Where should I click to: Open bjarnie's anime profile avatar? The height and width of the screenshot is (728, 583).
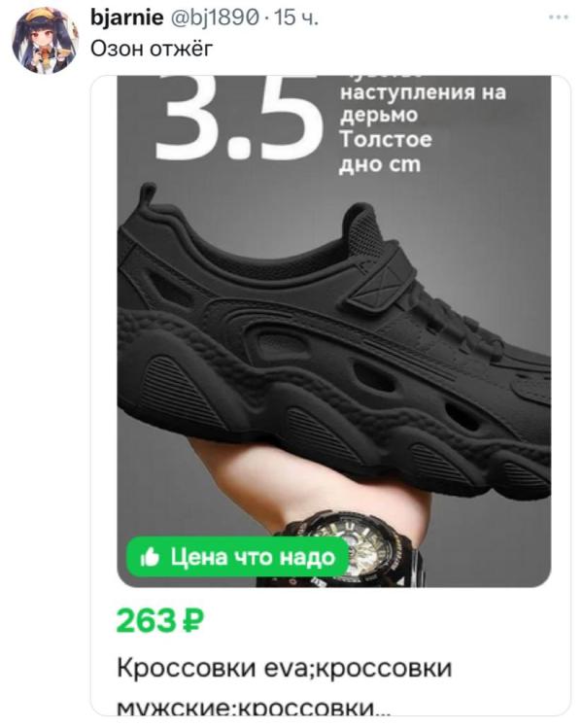[x=45, y=41]
